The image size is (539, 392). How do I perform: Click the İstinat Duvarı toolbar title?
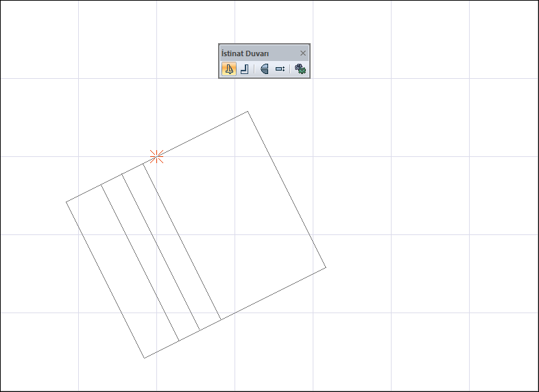(245, 53)
